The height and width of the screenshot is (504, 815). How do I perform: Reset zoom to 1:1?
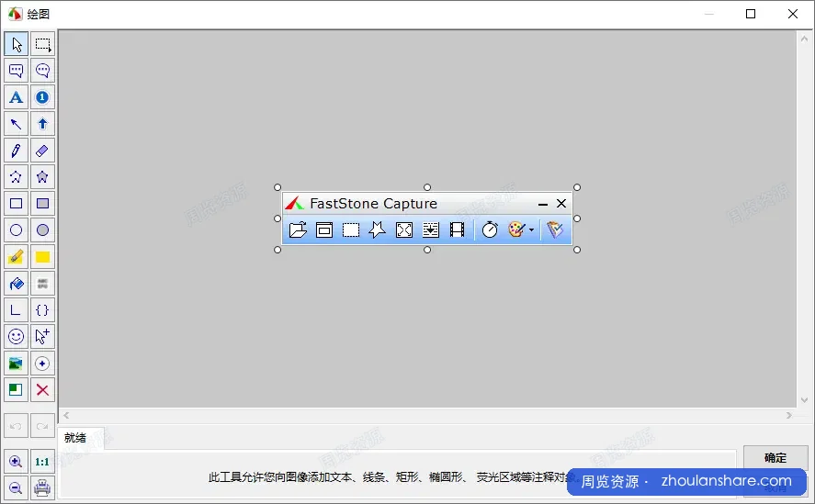(x=42, y=462)
